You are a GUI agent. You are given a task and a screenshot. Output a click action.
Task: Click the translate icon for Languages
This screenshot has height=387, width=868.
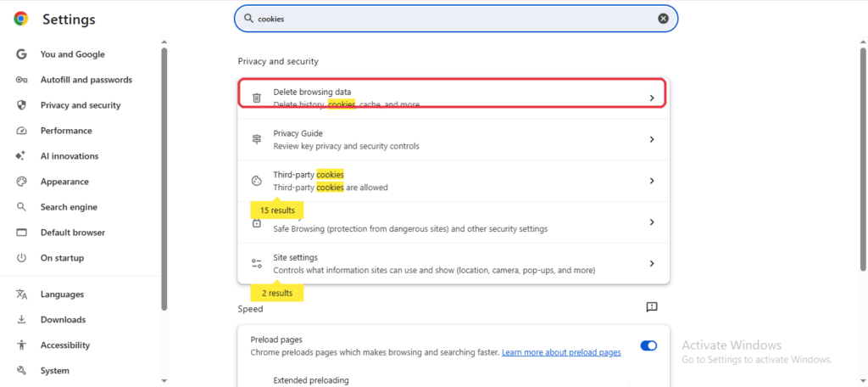click(21, 294)
